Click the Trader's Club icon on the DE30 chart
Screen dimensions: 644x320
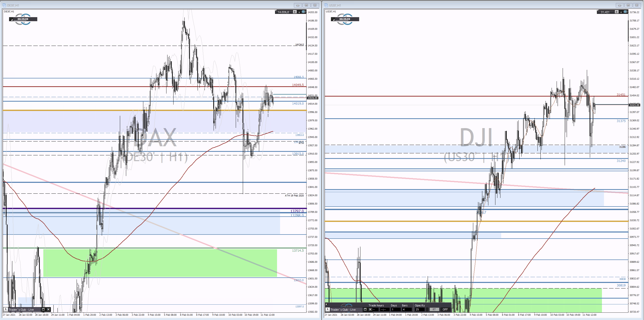click(x=6, y=310)
